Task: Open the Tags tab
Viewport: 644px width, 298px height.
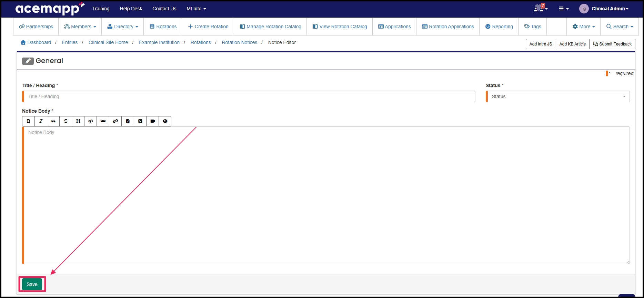Action: 533,27
